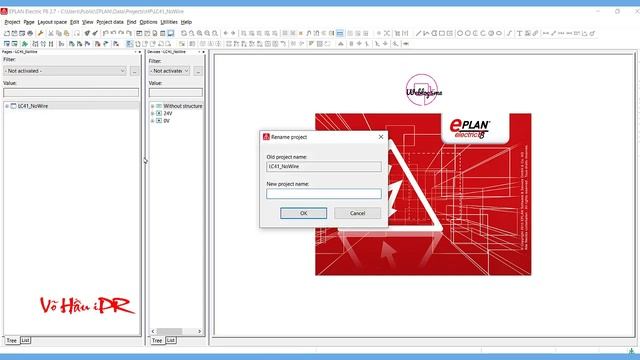Select the Spline curve tool
The image size is (640, 360).
pyautogui.click(x=509, y=33)
